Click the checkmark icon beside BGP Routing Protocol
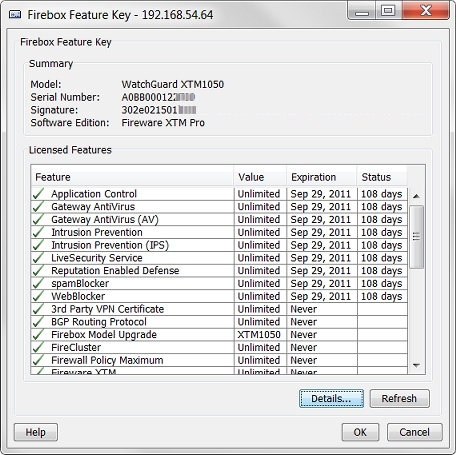Image resolution: width=456 pixels, height=455 pixels. point(38,322)
